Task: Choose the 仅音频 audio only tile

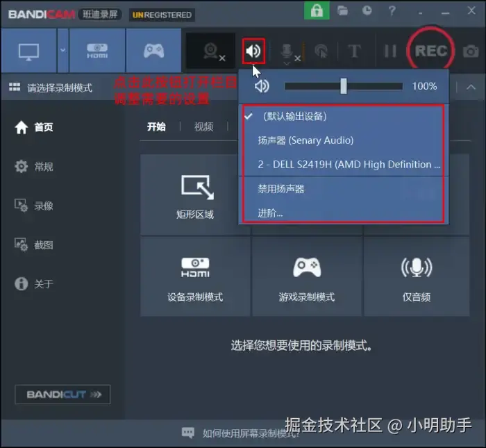Action: pyautogui.click(x=417, y=276)
